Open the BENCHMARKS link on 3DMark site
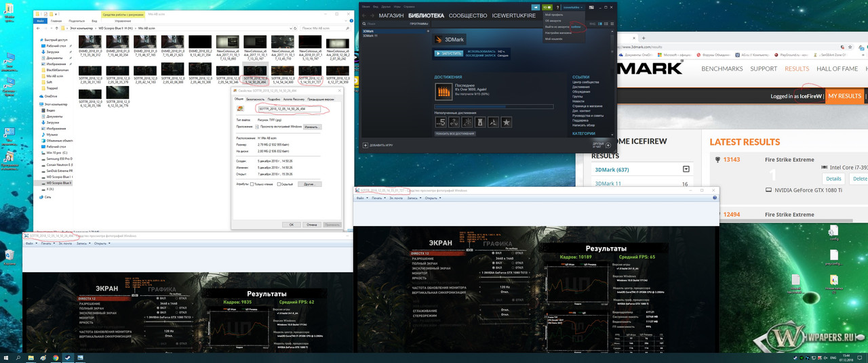868x363 pixels. (722, 69)
